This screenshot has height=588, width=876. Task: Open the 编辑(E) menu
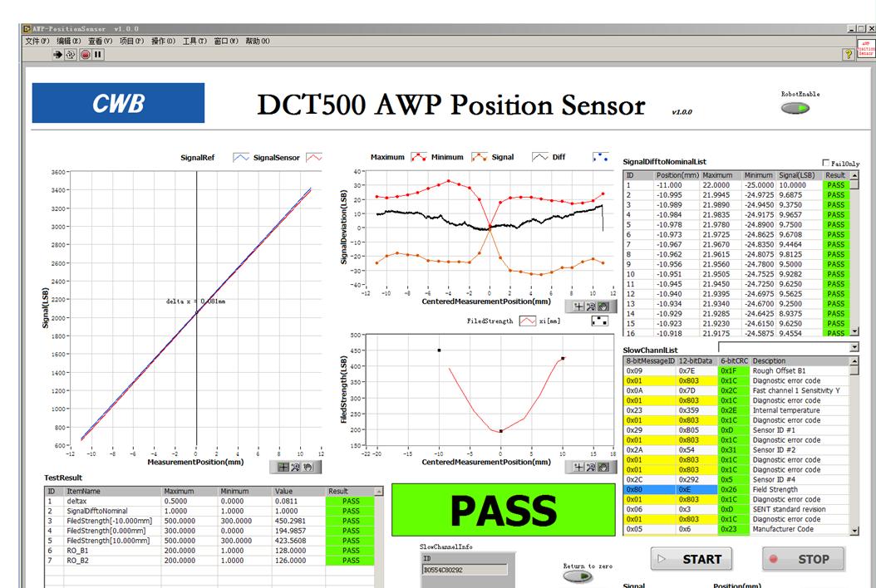coord(69,42)
